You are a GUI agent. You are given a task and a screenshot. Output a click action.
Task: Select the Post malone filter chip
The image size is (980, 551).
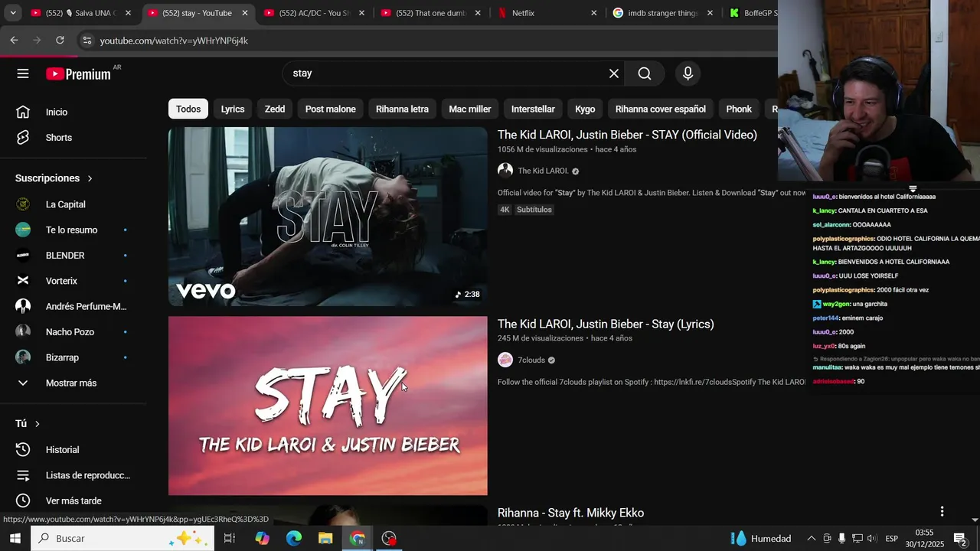click(331, 109)
